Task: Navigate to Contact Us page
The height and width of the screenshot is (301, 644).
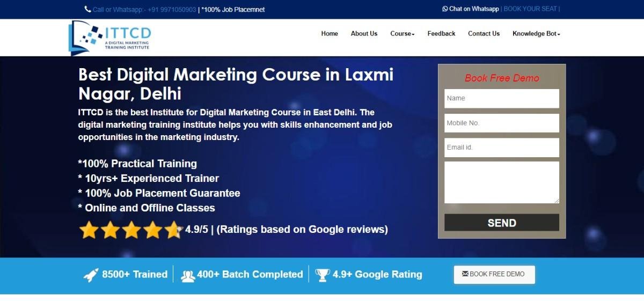Action: 484,34
